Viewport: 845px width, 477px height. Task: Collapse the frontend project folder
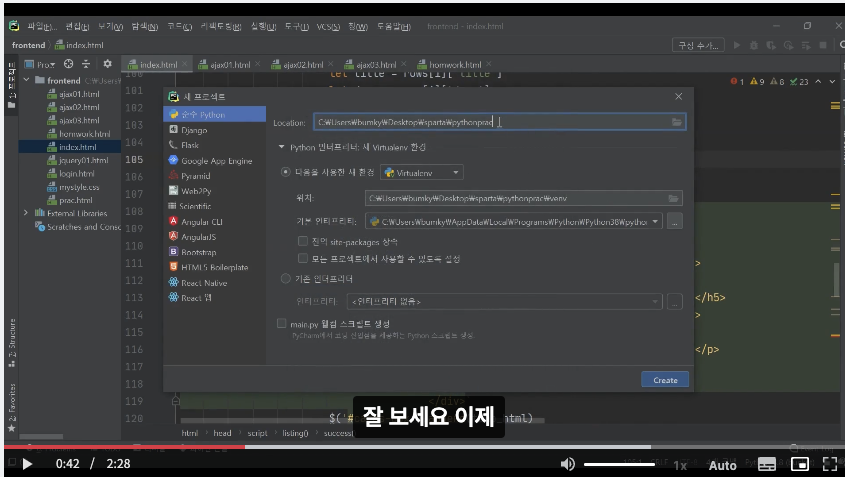pos(26,80)
